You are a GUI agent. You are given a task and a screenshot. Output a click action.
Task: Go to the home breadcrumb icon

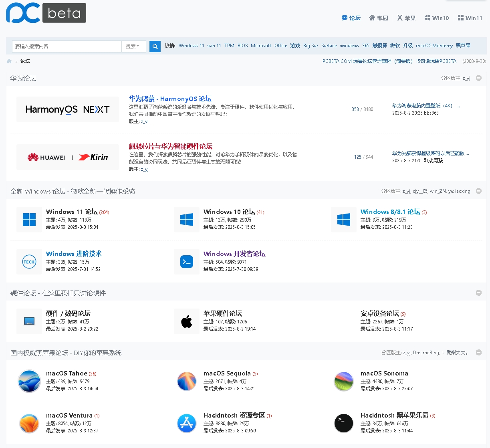9,61
